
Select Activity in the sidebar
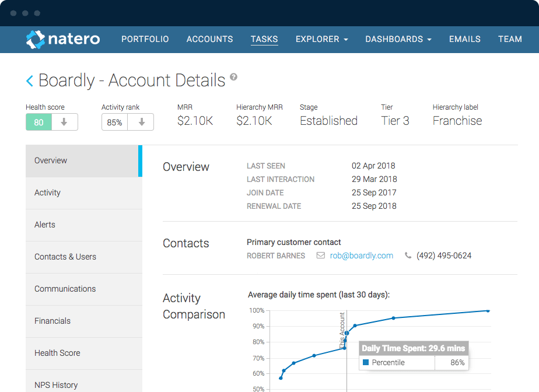coord(84,193)
